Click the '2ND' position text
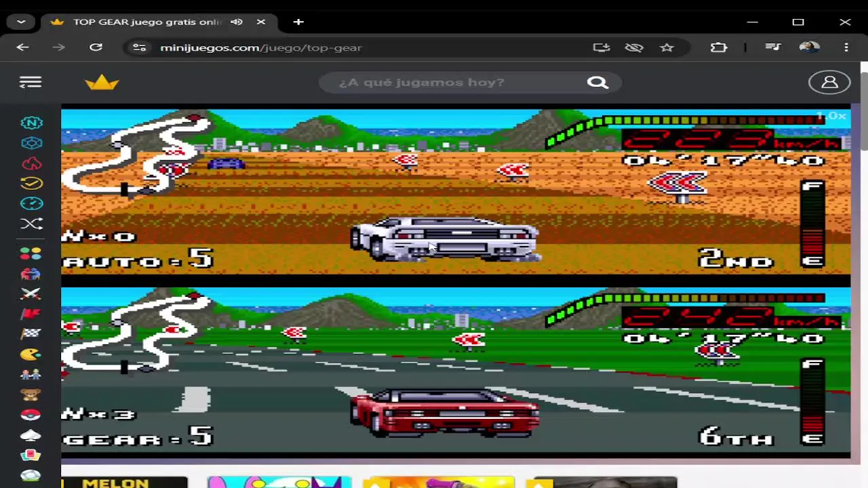The image size is (868, 488). (x=736, y=258)
